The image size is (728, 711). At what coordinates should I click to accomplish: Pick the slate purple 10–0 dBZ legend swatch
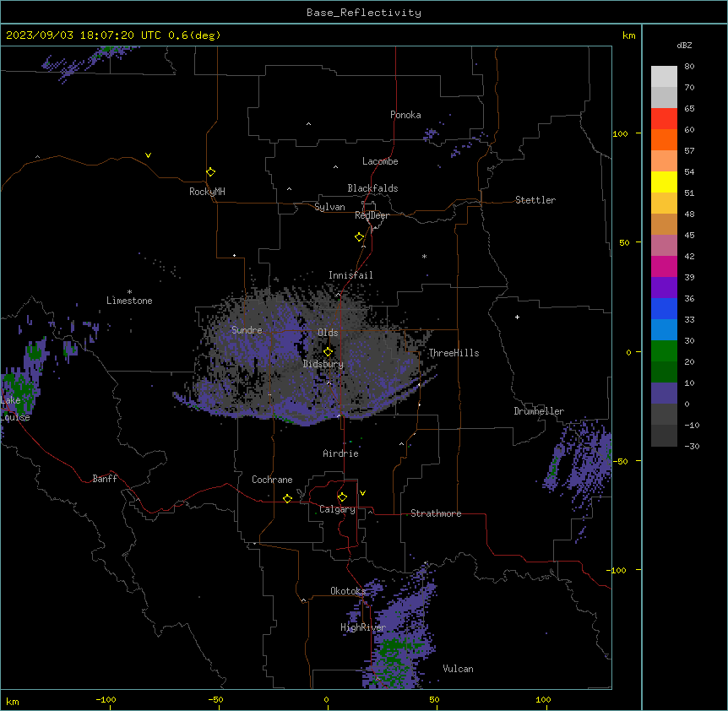664,393
